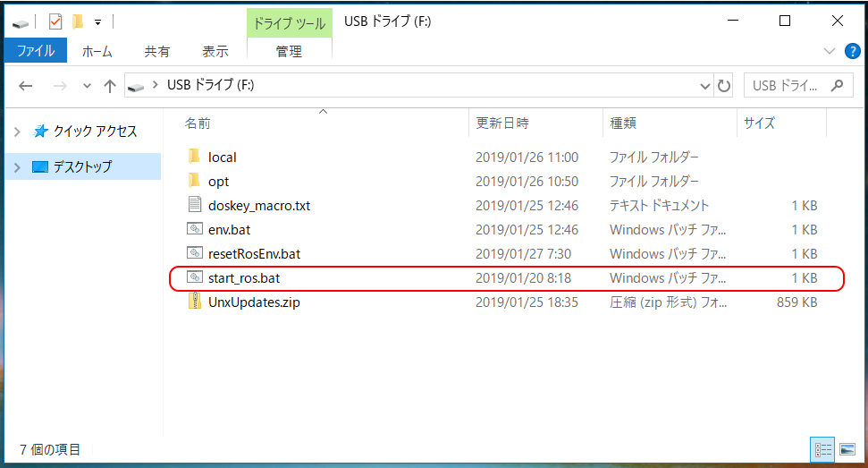Go back with the left arrow
Screen dimensions: 868x468
coord(25,85)
